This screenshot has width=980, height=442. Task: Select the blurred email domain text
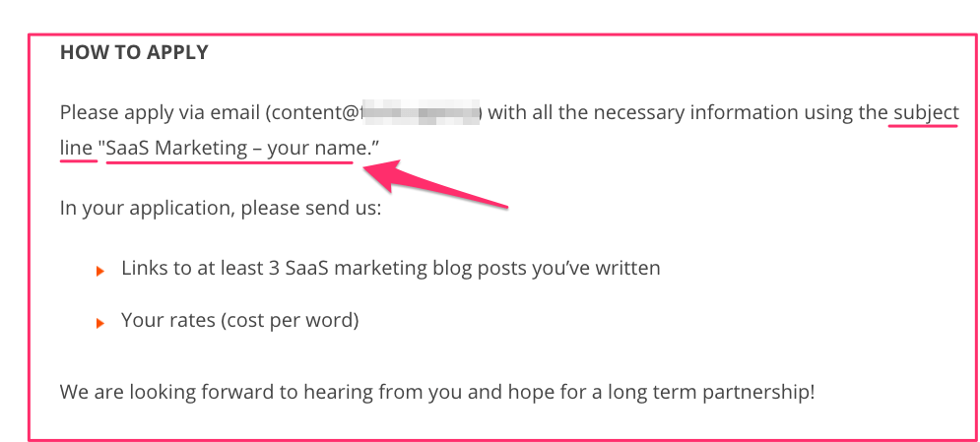coord(421,113)
